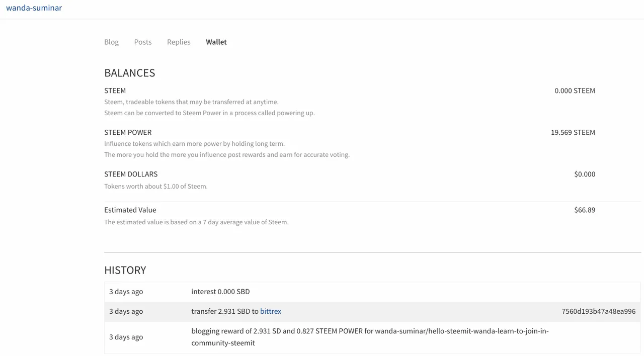Click the blogging reward's "3 days ago" timestamp
The height and width of the screenshot is (356, 644).
coord(126,337)
